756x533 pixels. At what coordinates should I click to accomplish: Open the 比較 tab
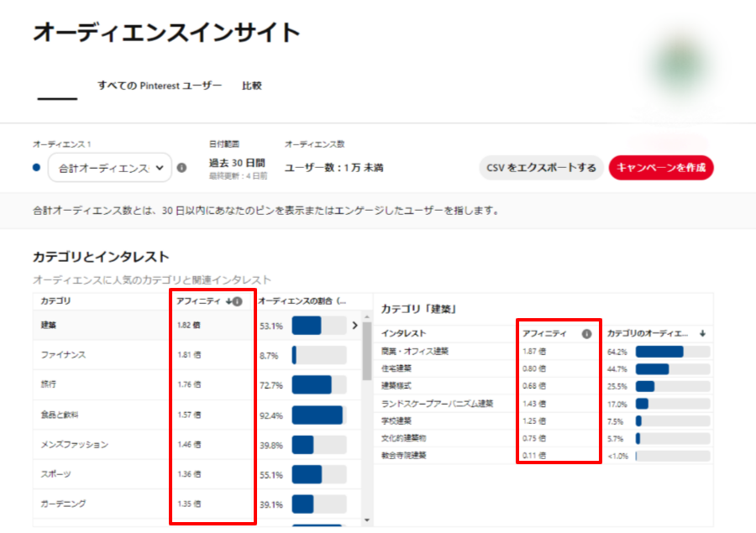pos(252,86)
